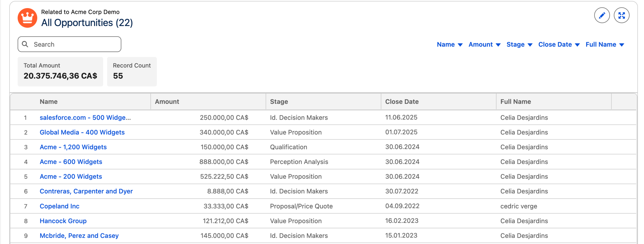Click the amount 888.000,00 CA$
The width and height of the screenshot is (644, 244).
[x=224, y=162]
